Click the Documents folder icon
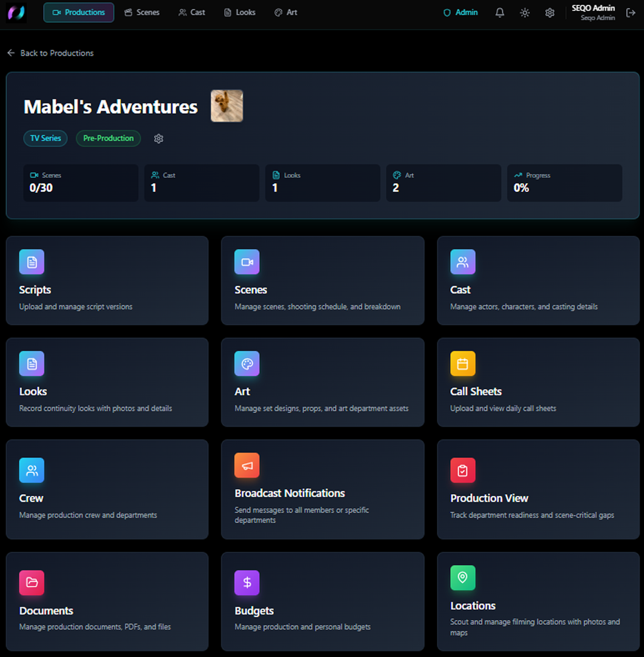Viewport: 644px width, 657px height. 32,583
